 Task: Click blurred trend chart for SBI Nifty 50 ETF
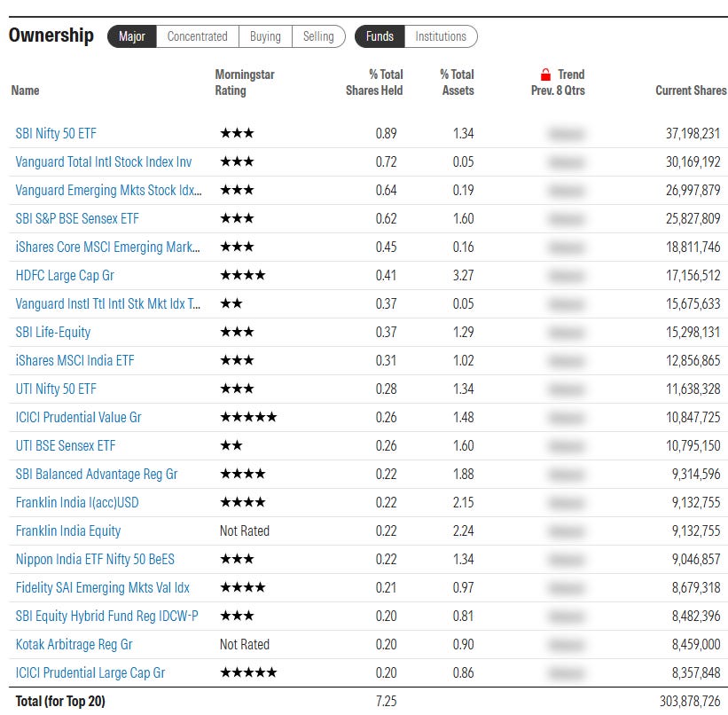(566, 134)
